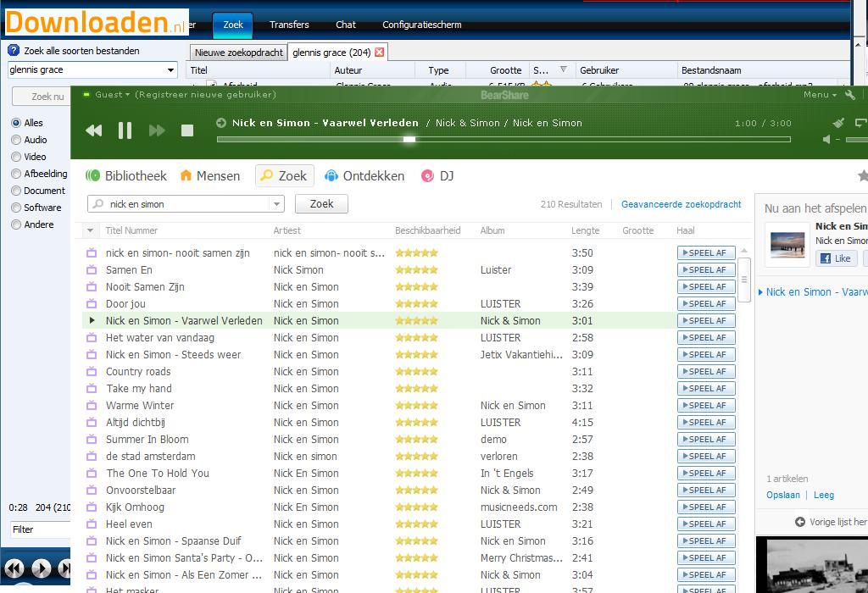
Task: Select the 'Audio' radio button
Action: pyautogui.click(x=16, y=140)
